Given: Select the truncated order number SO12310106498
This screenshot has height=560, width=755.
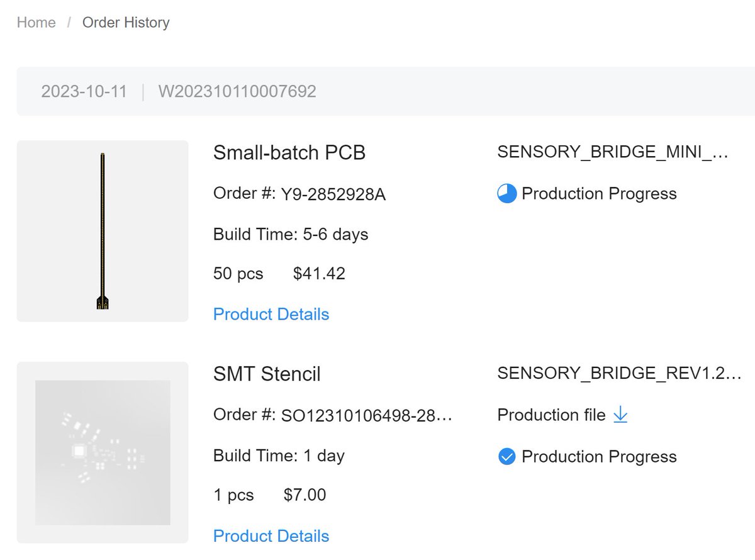Looking at the screenshot, I should point(367,415).
